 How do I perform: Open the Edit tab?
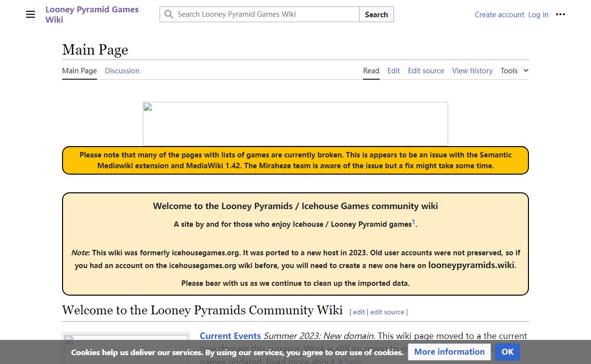pos(394,71)
